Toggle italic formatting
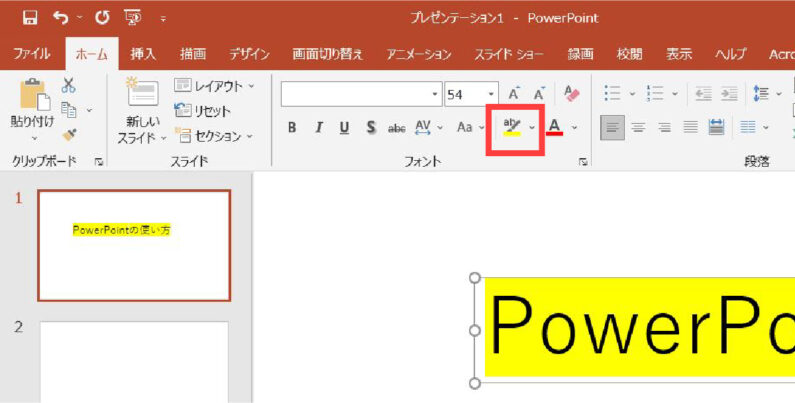 (319, 128)
